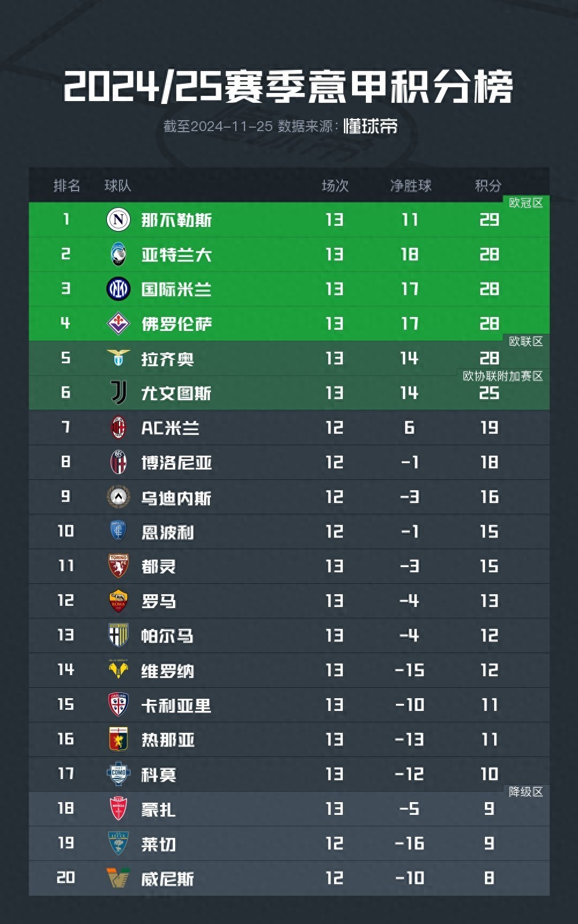Click the Como club badge icon

tap(118, 774)
